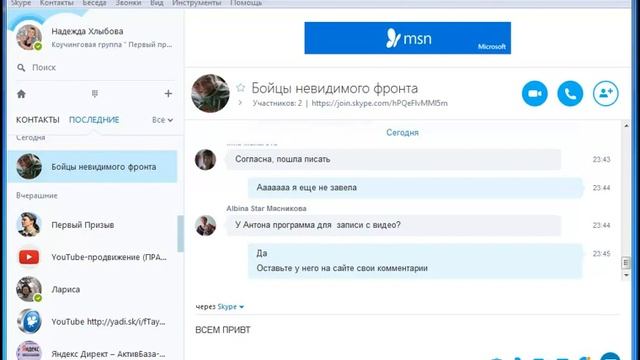The image size is (640, 360).
Task: Click the group avatar in the chat header
Action: coord(210,93)
